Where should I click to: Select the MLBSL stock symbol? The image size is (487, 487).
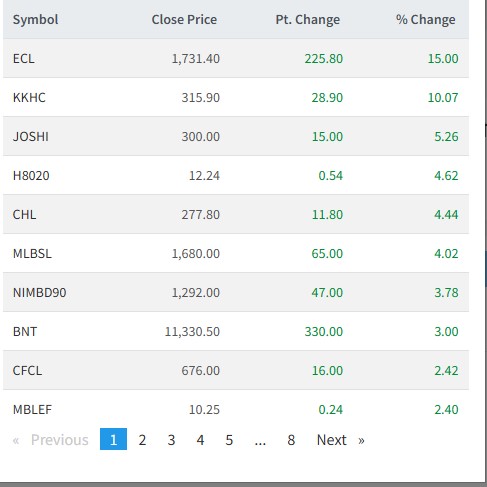click(x=32, y=254)
